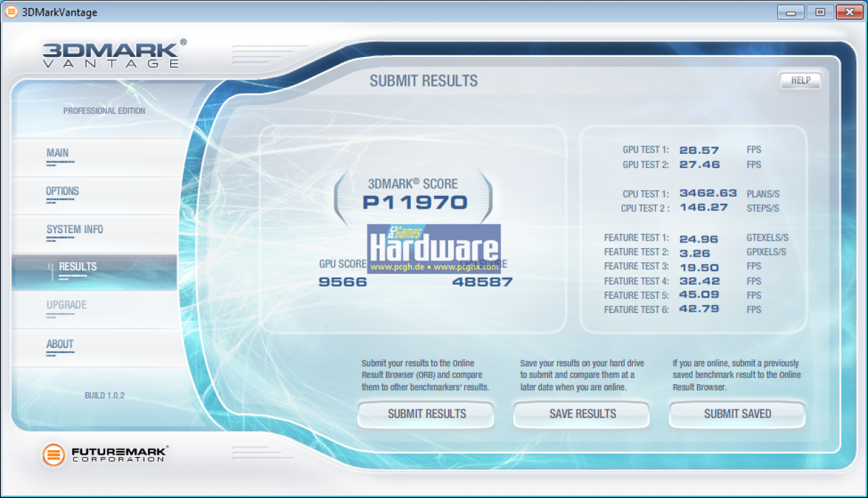The image size is (868, 498).
Task: Click the SAVE RESULTS button
Action: (582, 414)
